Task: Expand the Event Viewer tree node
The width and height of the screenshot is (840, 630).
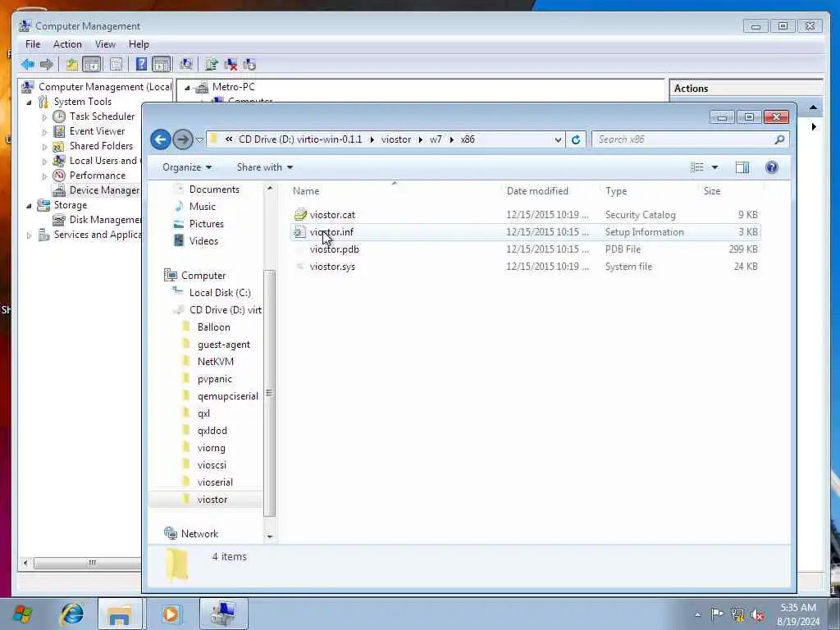Action: coord(44,132)
